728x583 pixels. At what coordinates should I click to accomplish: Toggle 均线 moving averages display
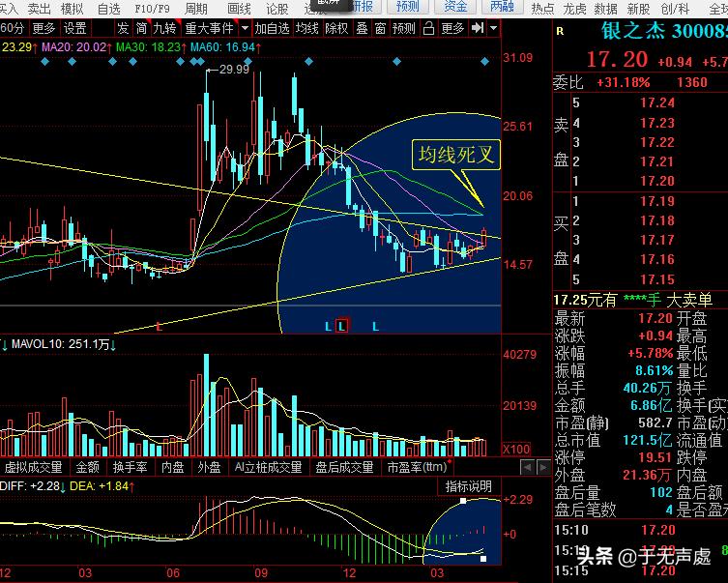[x=307, y=28]
